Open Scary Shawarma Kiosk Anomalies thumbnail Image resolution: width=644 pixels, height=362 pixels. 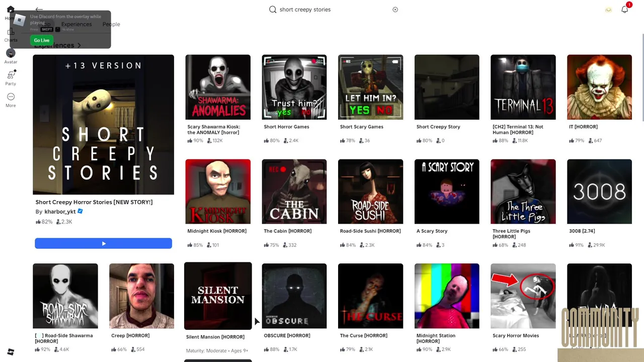click(x=218, y=87)
